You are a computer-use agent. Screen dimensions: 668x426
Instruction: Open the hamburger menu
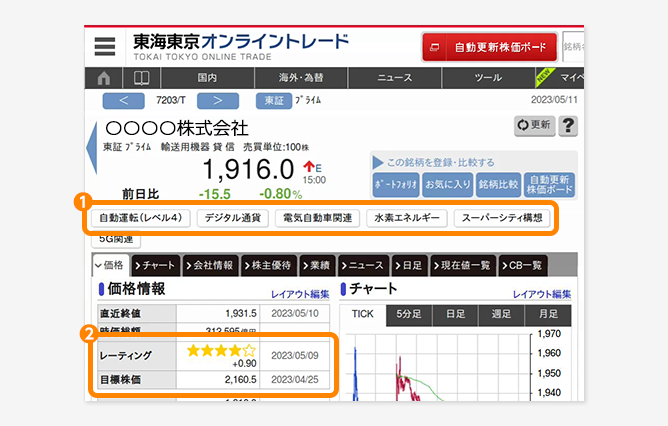(x=105, y=46)
